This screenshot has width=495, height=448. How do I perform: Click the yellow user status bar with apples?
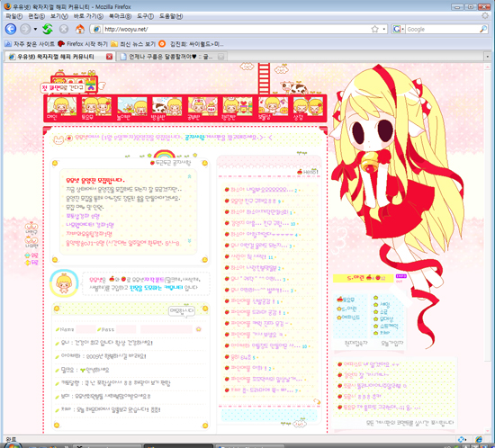363,278
